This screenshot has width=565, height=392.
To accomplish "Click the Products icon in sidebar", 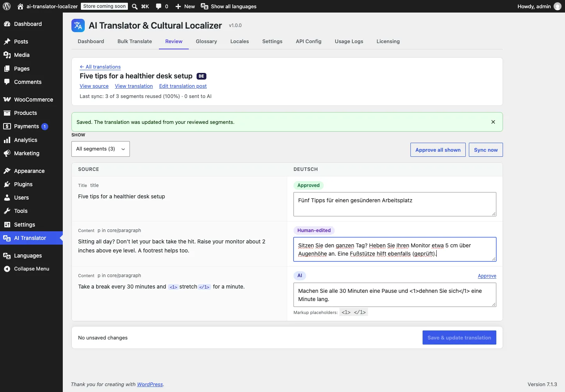I will (7, 113).
